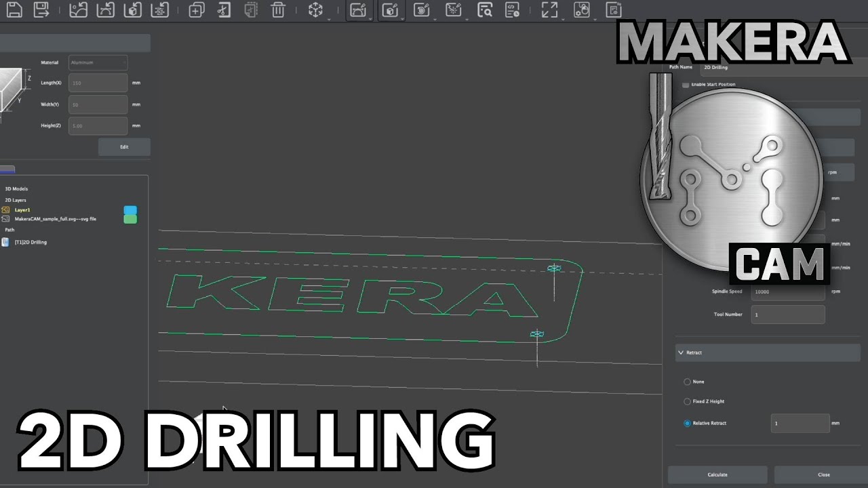
Task: Select the 3D Models tree heading
Action: coord(16,189)
